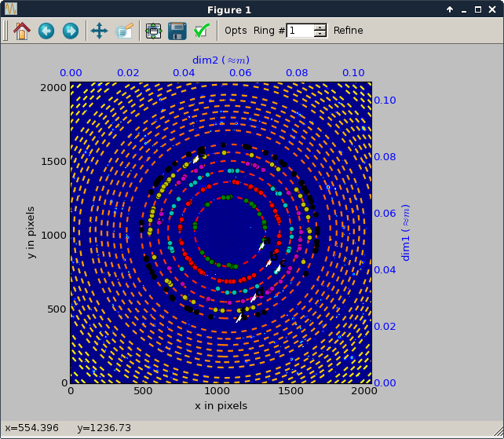The height and width of the screenshot is (439, 504).
Task: Increase the Ring # value
Action: click(320, 27)
